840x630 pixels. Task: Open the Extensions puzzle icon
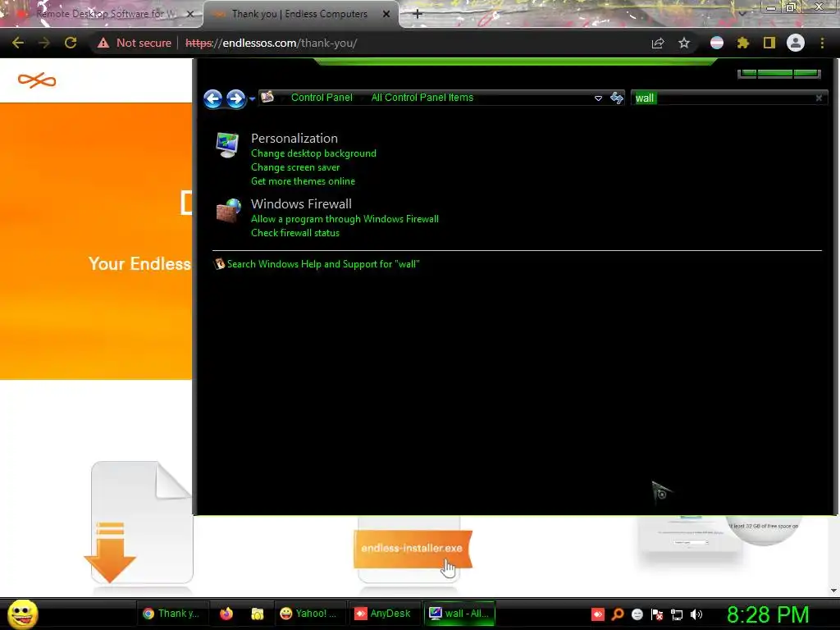(x=743, y=43)
